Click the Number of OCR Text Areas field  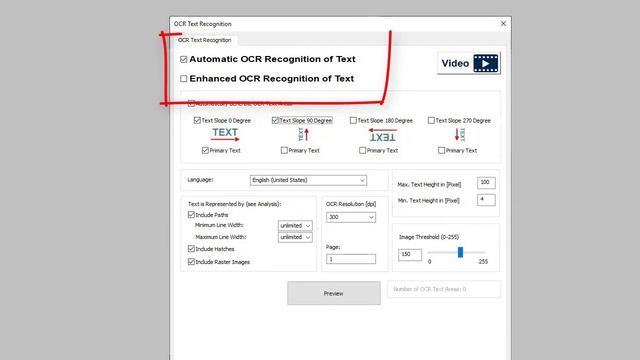point(444,289)
